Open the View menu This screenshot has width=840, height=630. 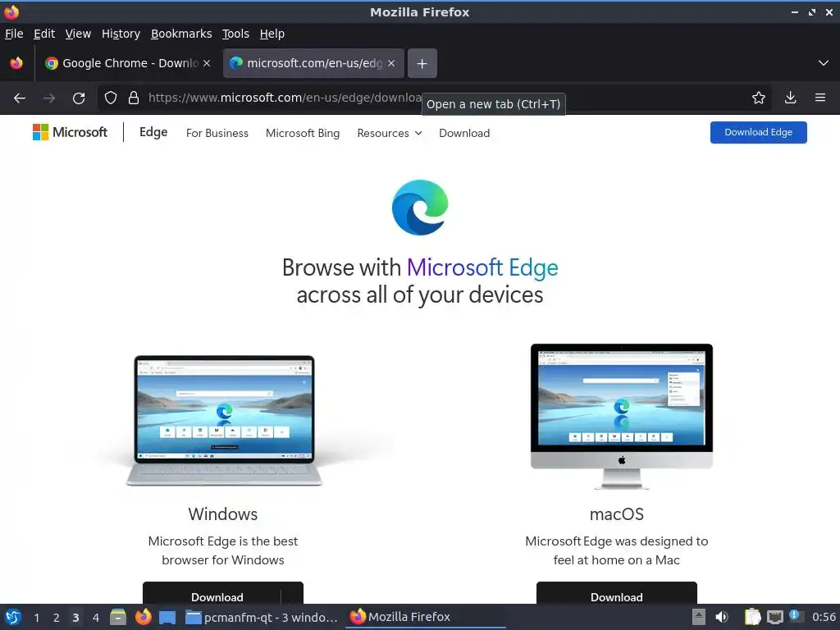78,34
